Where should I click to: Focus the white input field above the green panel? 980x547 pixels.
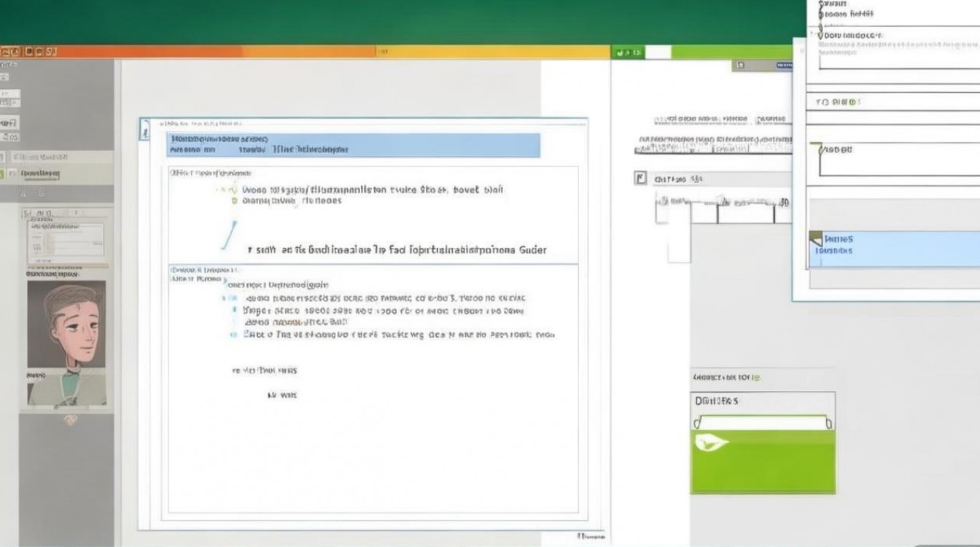click(x=763, y=422)
